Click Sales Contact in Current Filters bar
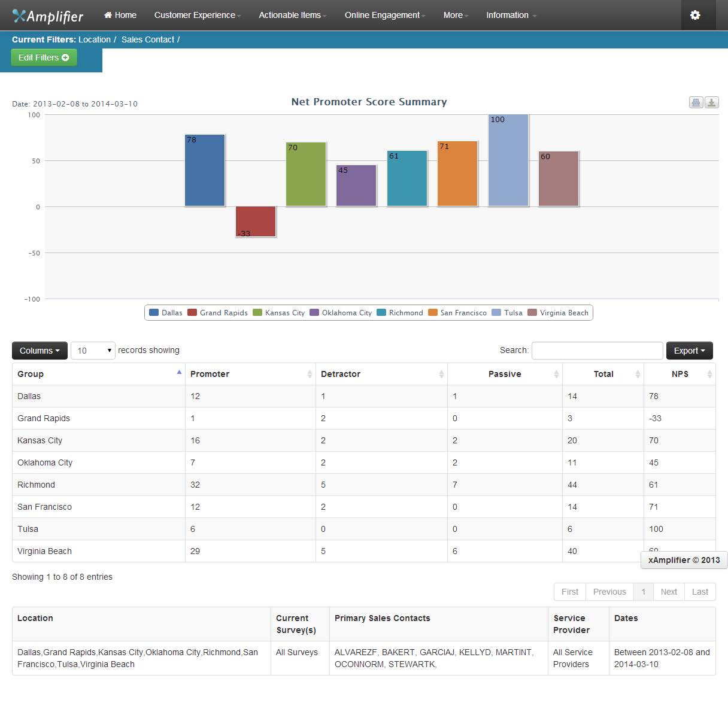 [x=148, y=39]
